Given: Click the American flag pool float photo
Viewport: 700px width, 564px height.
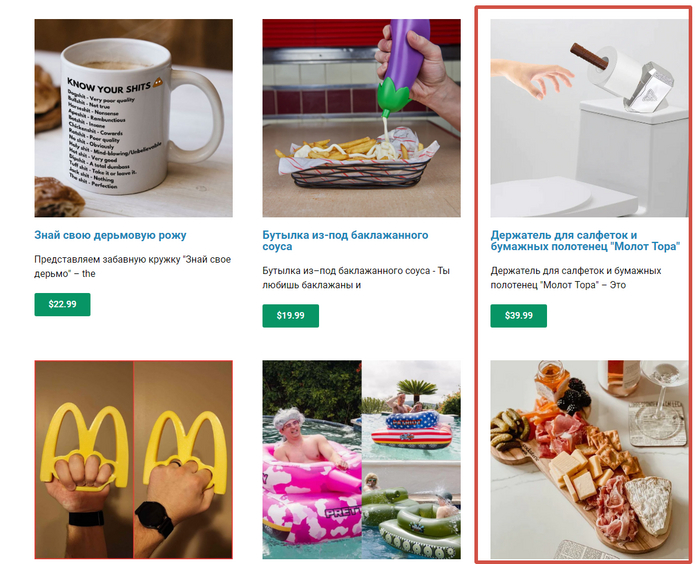Looking at the screenshot, I should click(x=411, y=410).
